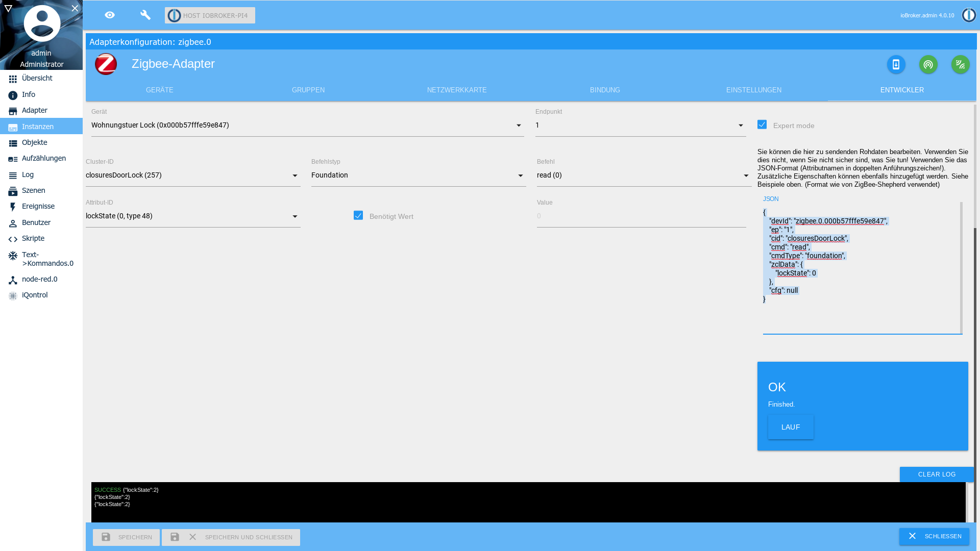
Task: Switch to the Bindung tab
Action: click(x=605, y=90)
